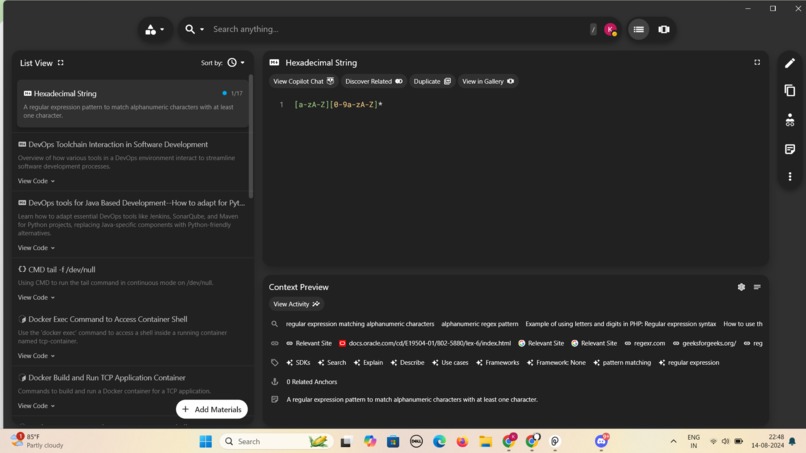
Task: Click the edit pencil icon
Action: tap(790, 63)
